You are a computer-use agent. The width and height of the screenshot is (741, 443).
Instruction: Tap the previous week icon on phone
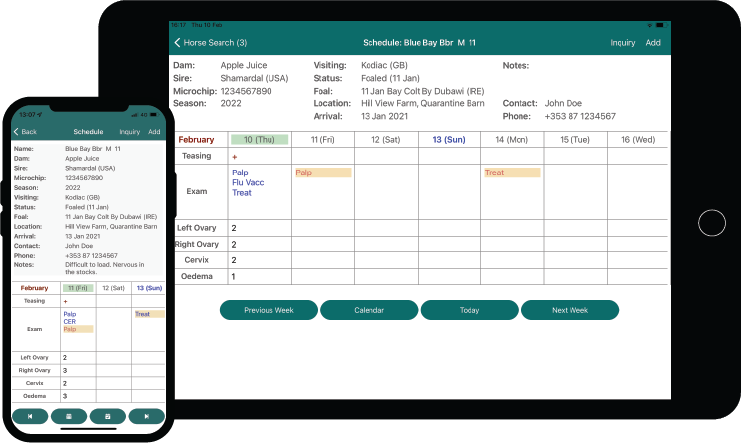30,415
